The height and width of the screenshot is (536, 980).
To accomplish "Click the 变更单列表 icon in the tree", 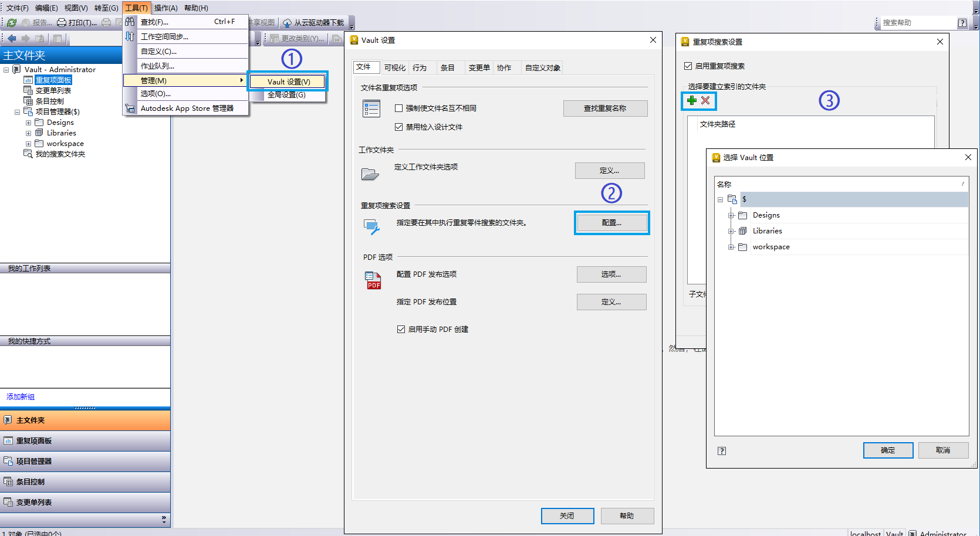I will point(28,90).
